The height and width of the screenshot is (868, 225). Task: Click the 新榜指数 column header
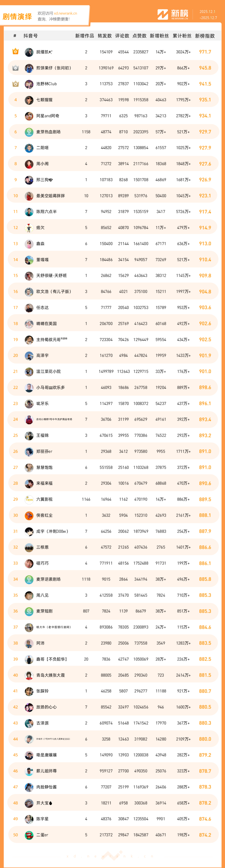coord(205,36)
